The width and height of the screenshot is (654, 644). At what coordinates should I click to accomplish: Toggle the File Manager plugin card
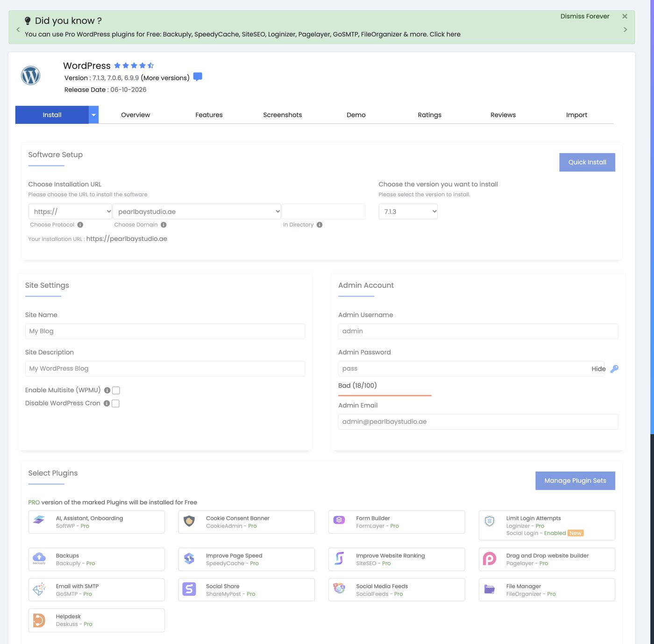tap(547, 590)
